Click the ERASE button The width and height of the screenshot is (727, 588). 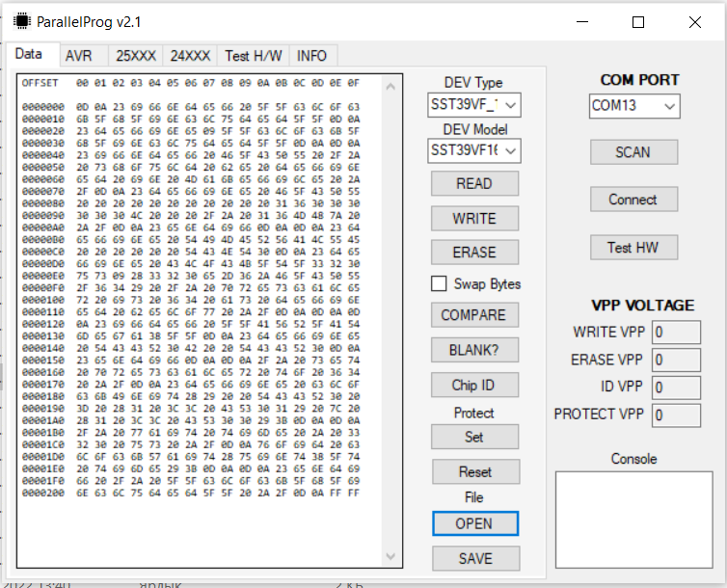(474, 252)
